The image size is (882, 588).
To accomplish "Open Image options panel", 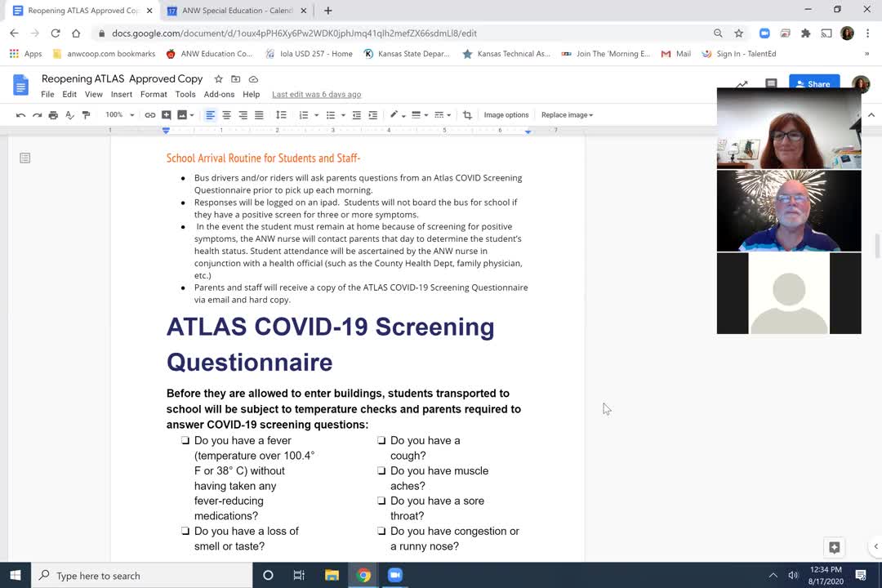I will (x=506, y=115).
